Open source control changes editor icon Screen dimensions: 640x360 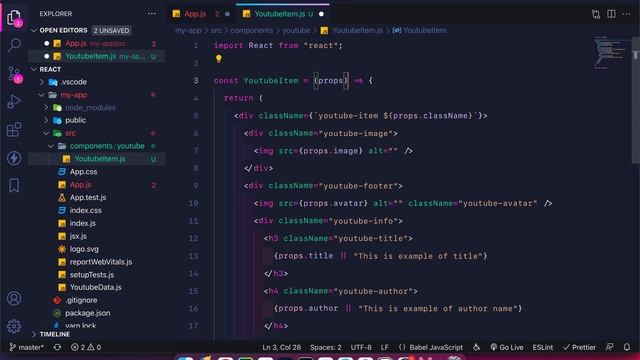coord(596,14)
